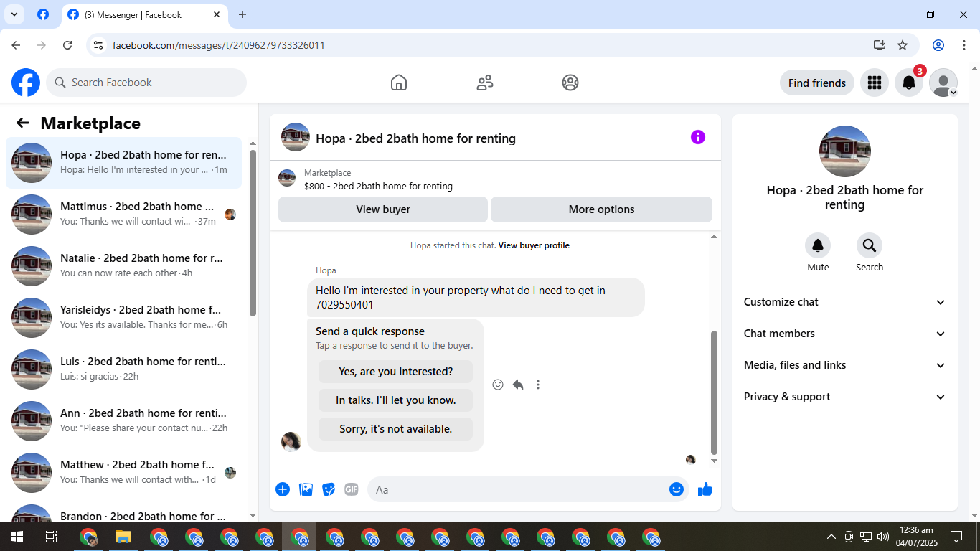
Task: Click the chat messages scrollbar
Action: click(714, 392)
